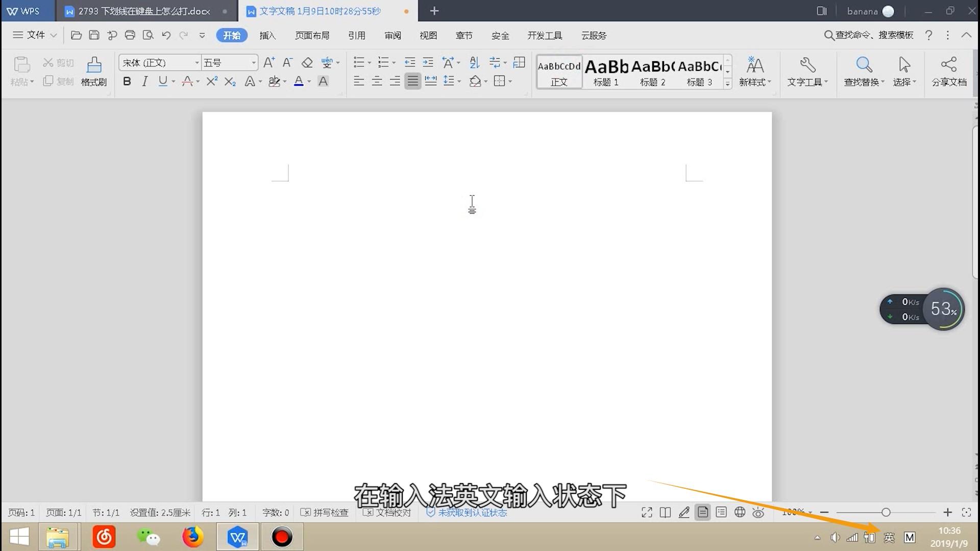The height and width of the screenshot is (551, 980).
Task: Toggle Italic formatting
Action: (145, 81)
